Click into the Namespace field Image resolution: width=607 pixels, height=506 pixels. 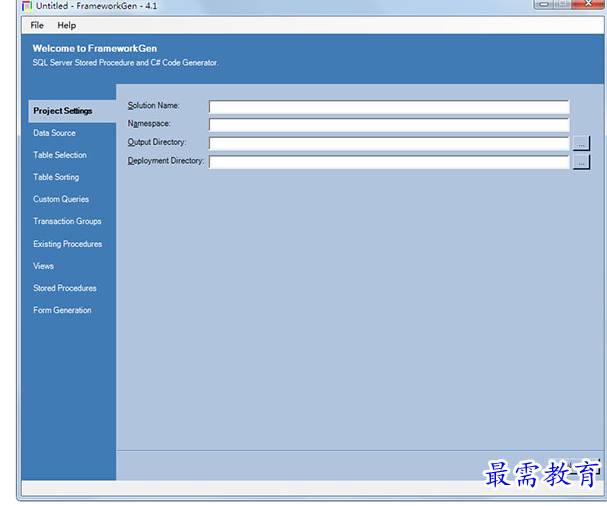(389, 125)
